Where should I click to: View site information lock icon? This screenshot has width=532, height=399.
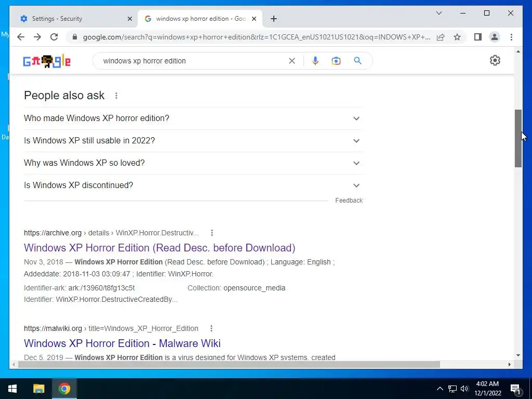(x=75, y=37)
